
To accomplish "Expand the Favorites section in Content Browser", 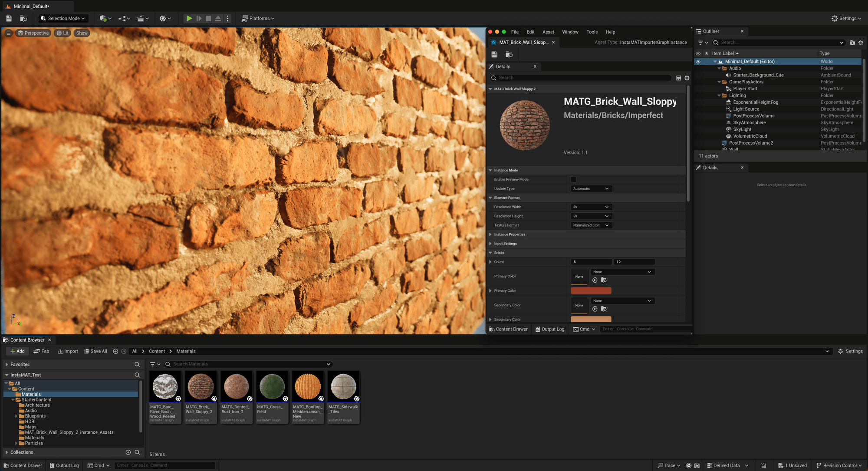I will pos(7,364).
